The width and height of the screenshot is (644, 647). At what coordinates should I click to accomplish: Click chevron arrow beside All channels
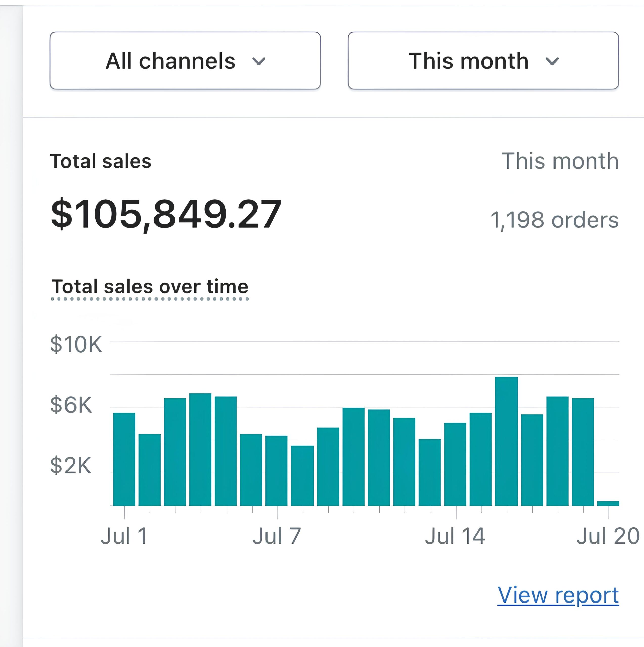(259, 62)
